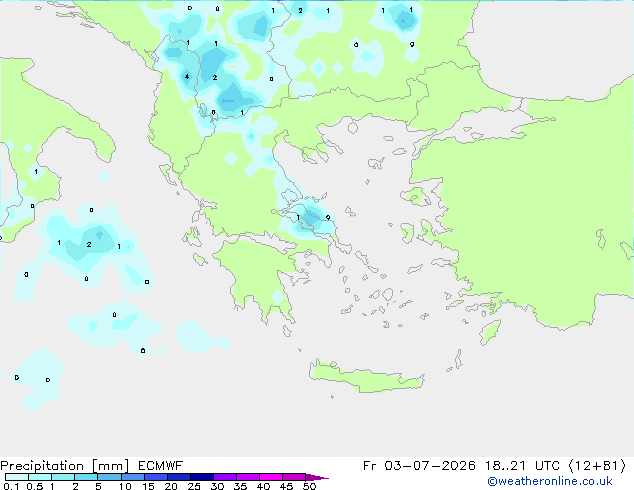Select the 1 to 2 mm legend swatch
634x490 pixels.
click(63, 477)
